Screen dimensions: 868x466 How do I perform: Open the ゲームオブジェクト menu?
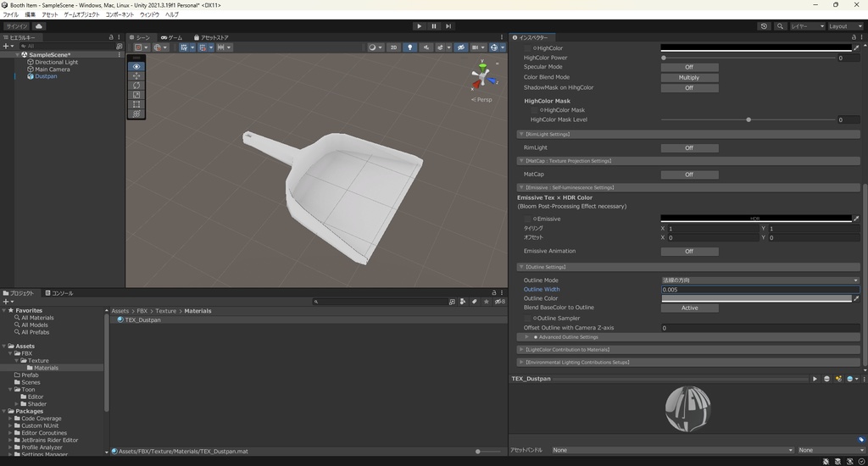pos(82,15)
